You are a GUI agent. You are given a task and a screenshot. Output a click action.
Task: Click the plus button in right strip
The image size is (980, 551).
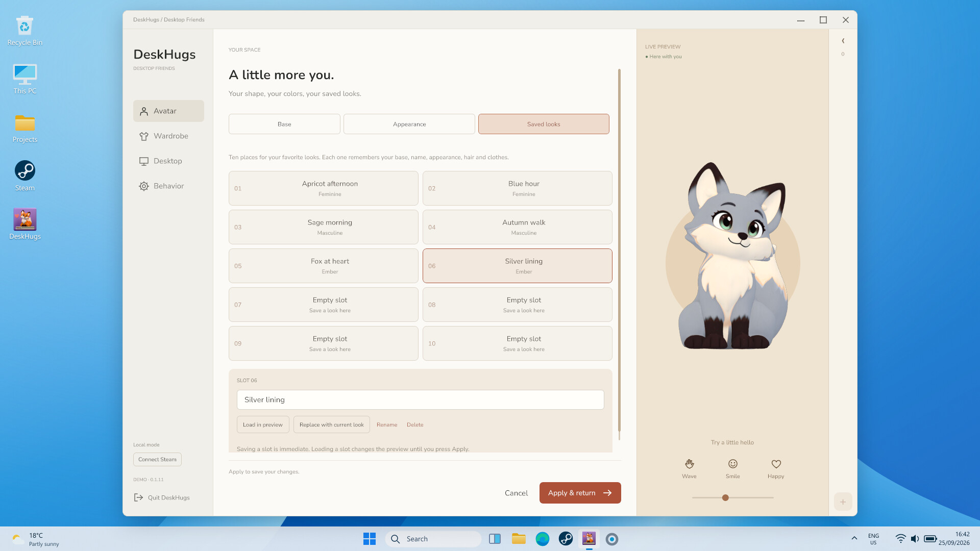(843, 502)
